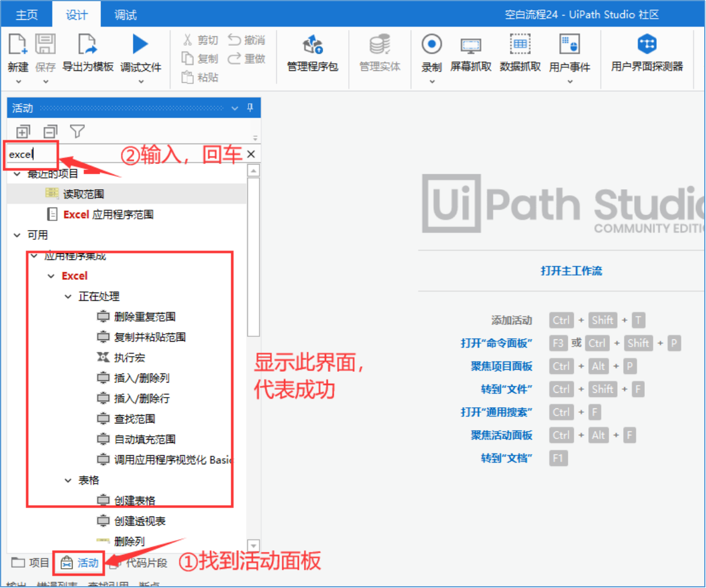
Task: Click 粘贴 (Paste) in ribbon
Action: click(200, 77)
